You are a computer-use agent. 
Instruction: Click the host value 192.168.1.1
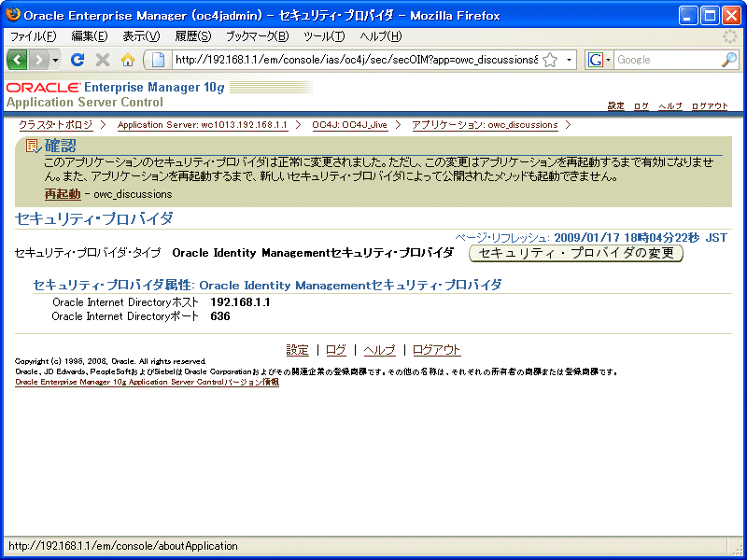240,302
